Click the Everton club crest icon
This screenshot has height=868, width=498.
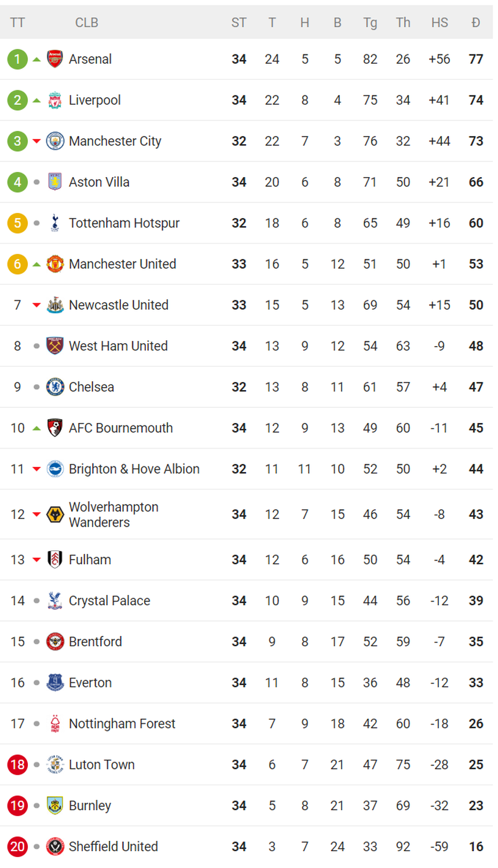coord(55,683)
